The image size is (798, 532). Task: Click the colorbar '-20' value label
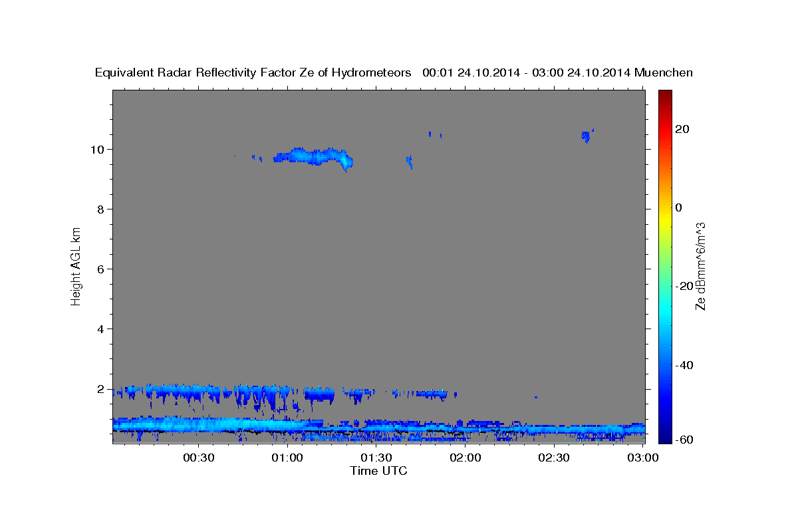coord(684,286)
